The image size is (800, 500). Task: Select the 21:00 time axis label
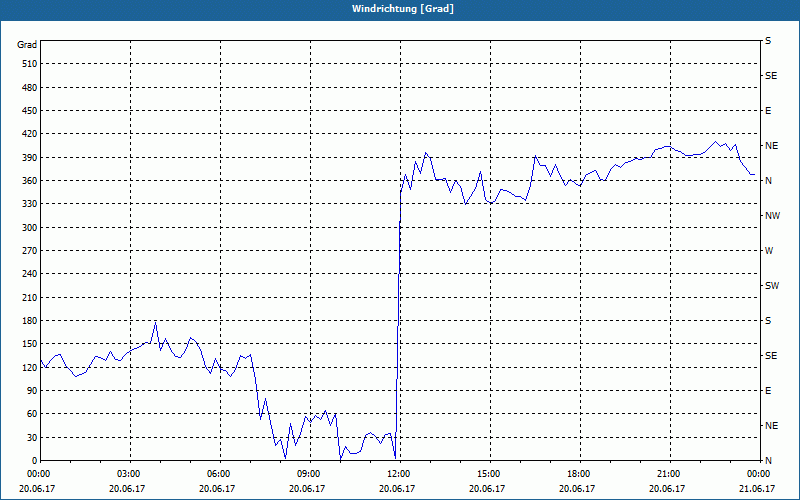[667, 474]
